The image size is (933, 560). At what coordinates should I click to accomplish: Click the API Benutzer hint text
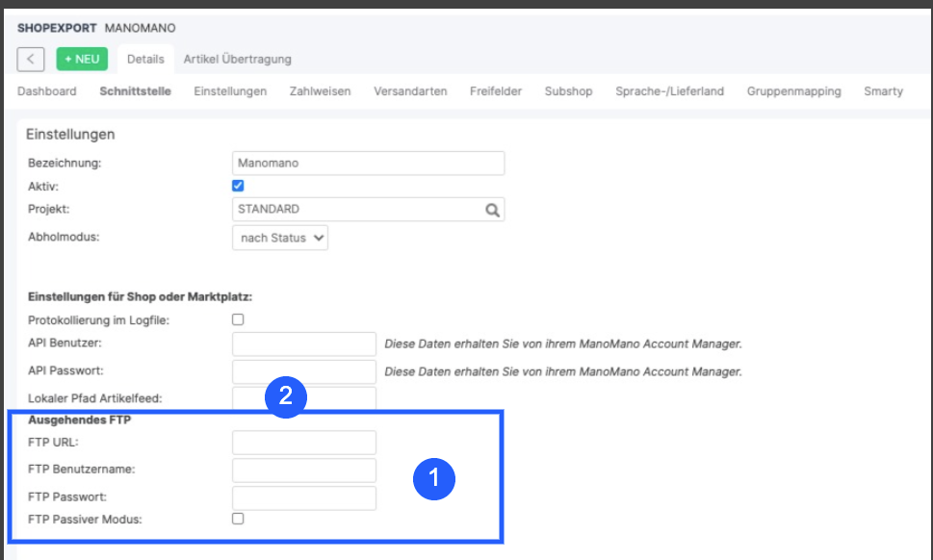tap(563, 344)
